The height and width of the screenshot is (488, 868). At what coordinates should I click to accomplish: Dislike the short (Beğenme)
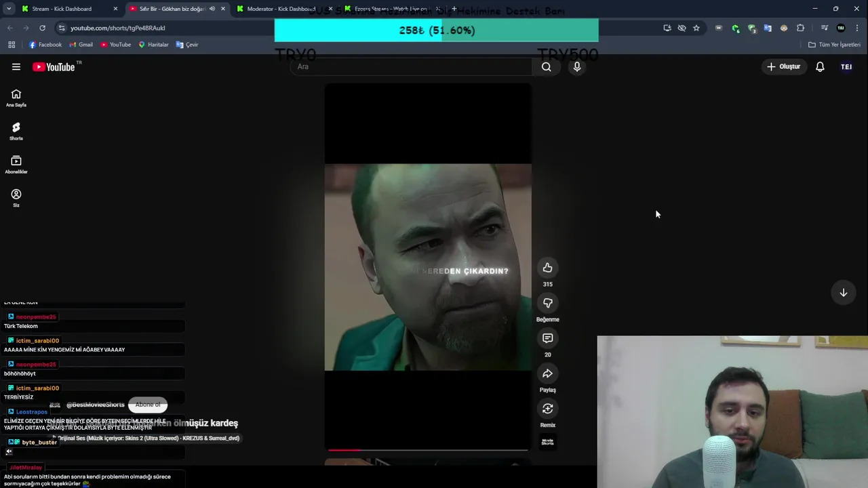pyautogui.click(x=547, y=303)
